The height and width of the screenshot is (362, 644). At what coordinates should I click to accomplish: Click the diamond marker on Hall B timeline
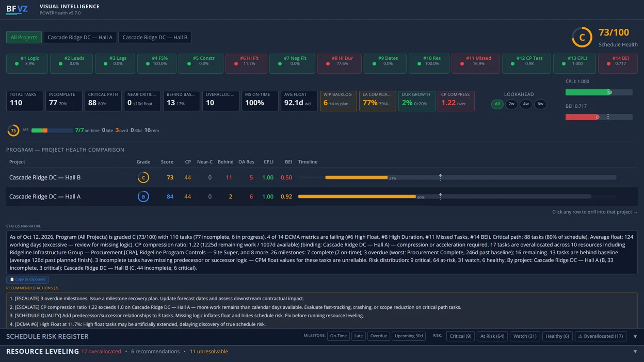point(440,176)
